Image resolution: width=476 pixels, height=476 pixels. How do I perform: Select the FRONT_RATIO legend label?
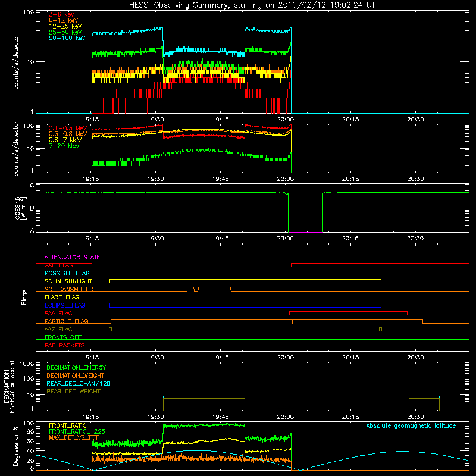pos(68,425)
